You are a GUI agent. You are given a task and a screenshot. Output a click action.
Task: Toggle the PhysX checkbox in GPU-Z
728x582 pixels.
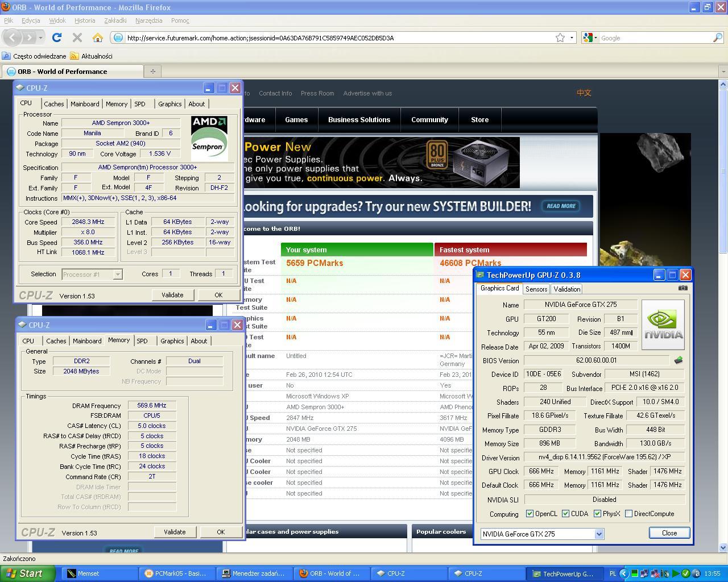click(x=597, y=514)
